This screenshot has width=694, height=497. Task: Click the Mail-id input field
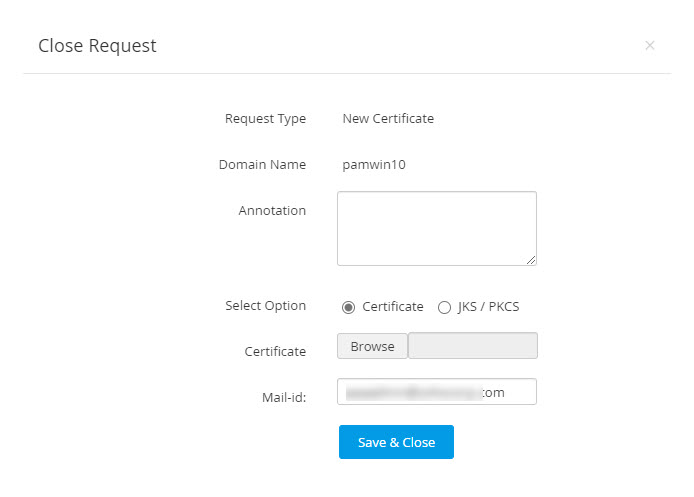tap(436, 392)
